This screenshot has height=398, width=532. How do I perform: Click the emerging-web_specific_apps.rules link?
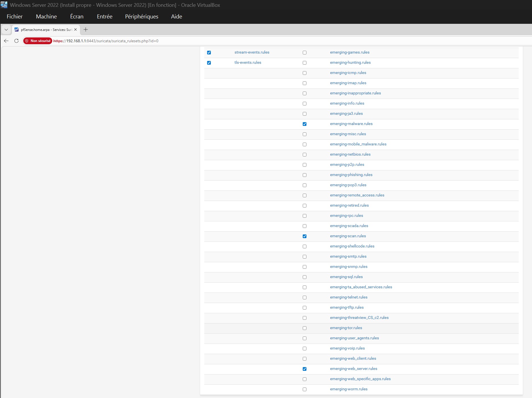360,379
